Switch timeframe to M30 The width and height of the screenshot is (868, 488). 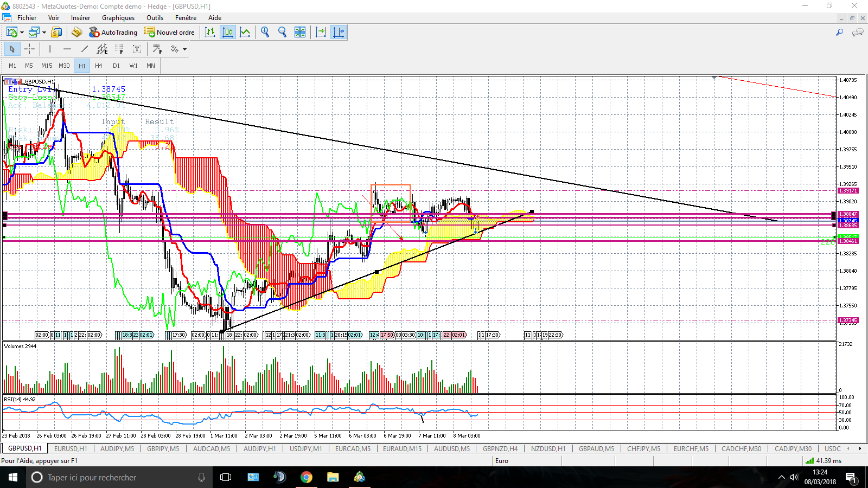[x=64, y=66]
